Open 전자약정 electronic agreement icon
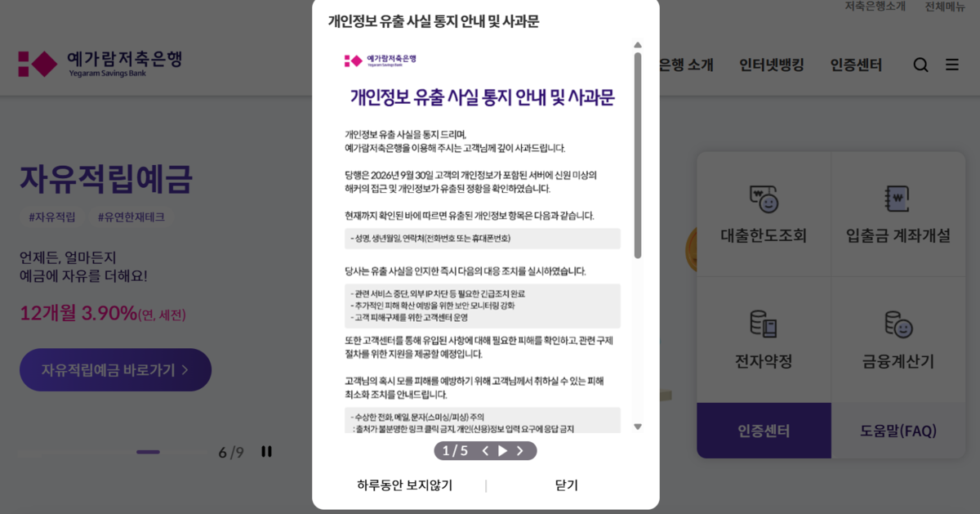 click(x=764, y=324)
